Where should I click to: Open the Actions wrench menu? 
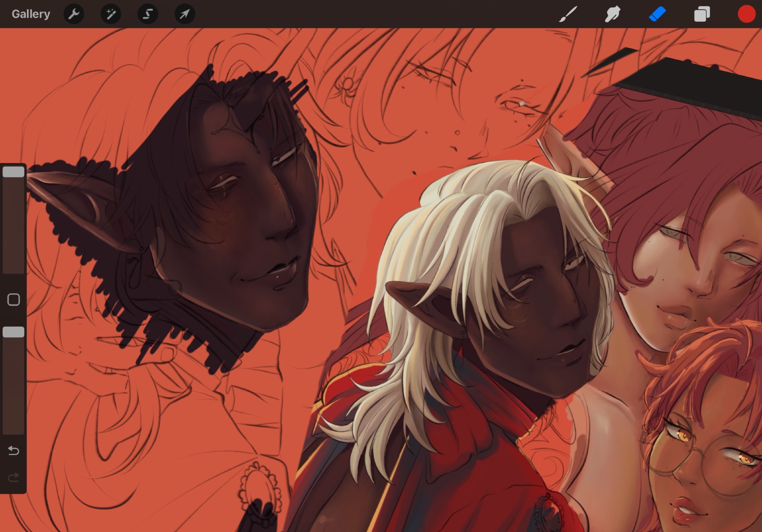pos(74,14)
